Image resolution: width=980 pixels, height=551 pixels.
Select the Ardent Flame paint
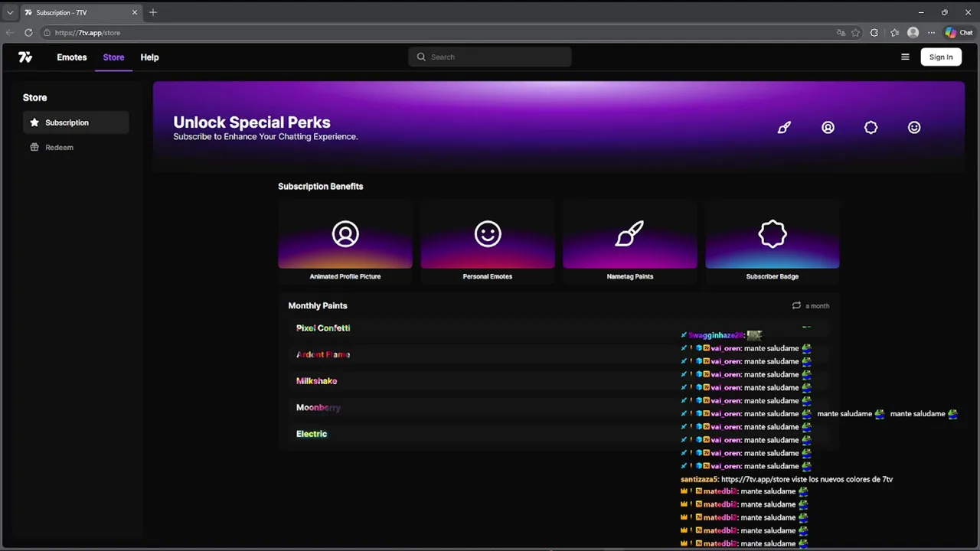point(323,354)
